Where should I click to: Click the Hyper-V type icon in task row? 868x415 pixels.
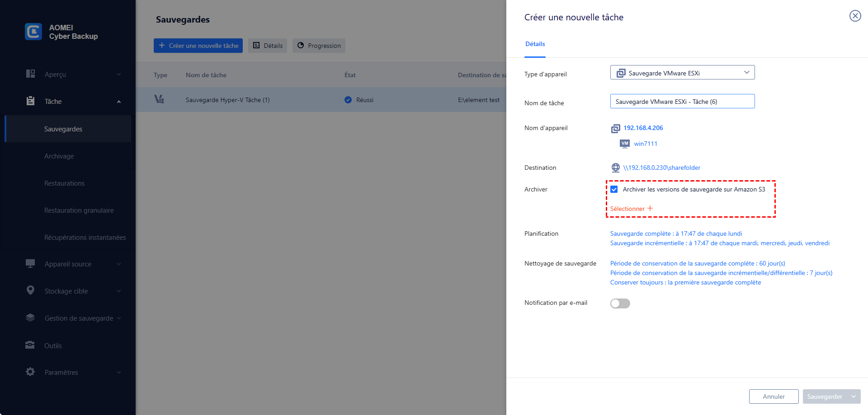159,99
